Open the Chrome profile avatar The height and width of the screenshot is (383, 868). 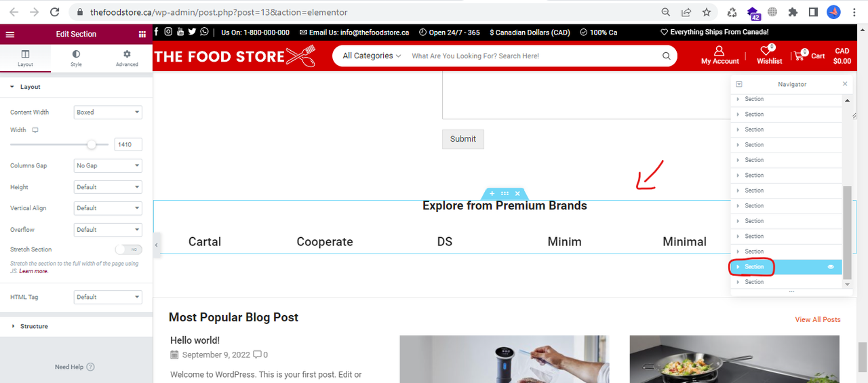pos(833,12)
